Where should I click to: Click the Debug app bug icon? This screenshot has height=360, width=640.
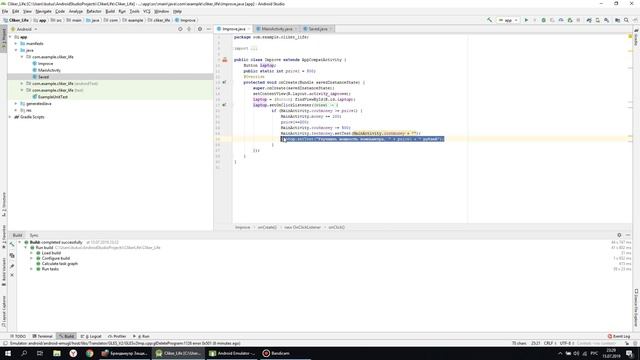(x=543, y=20)
